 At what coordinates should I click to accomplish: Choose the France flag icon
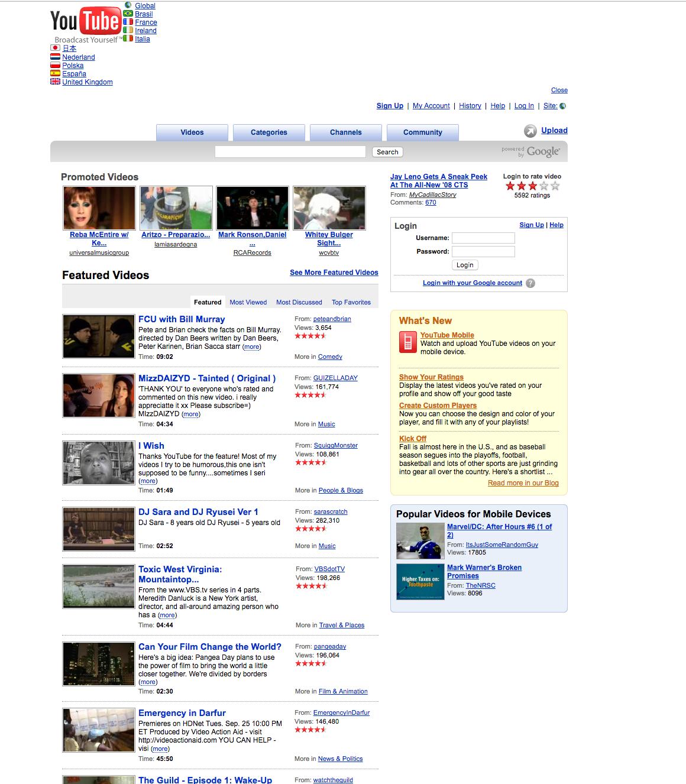(128, 22)
